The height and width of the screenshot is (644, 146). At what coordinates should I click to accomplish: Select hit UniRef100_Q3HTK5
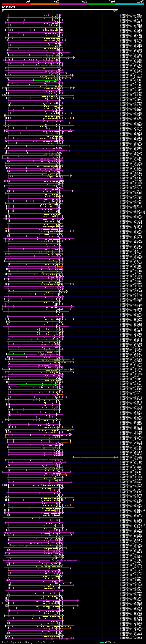131,15
